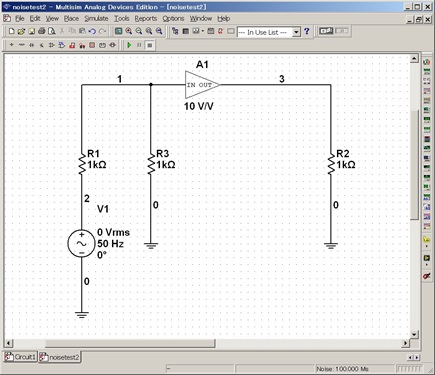Run simulation with green play button
The height and width of the screenshot is (375, 435).
pos(129,45)
